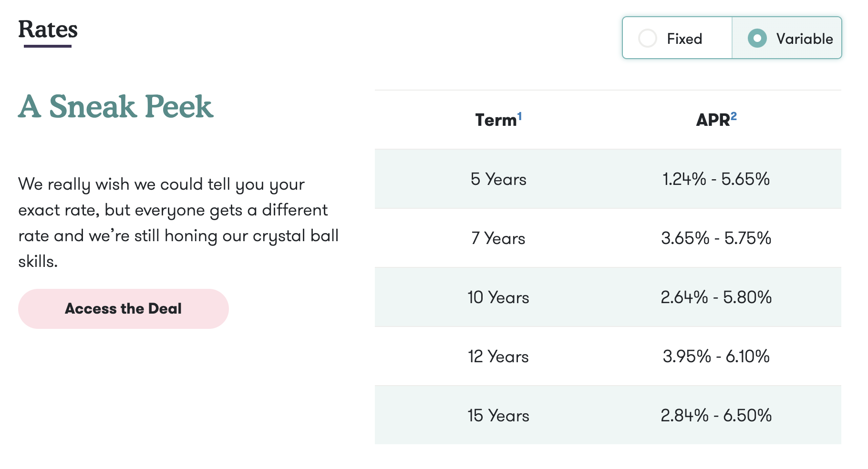Click the A Sneak Peek heading
This screenshot has width=868, height=469.
tap(116, 106)
